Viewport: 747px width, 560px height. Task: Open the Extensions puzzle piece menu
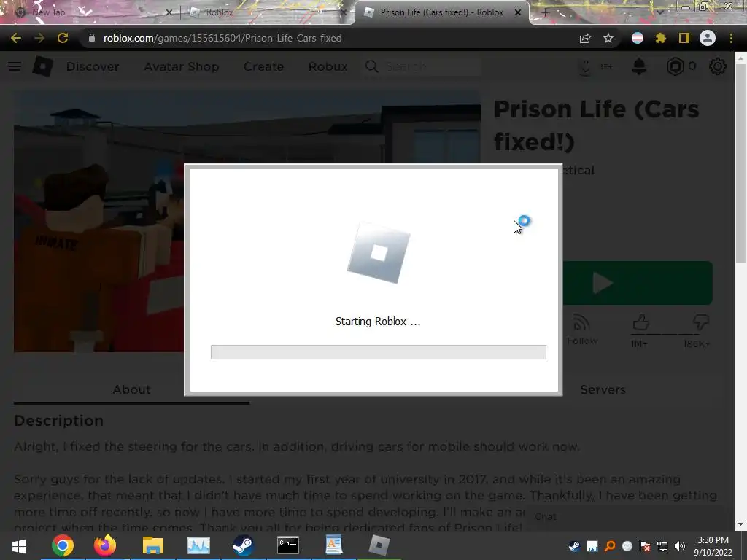(661, 38)
